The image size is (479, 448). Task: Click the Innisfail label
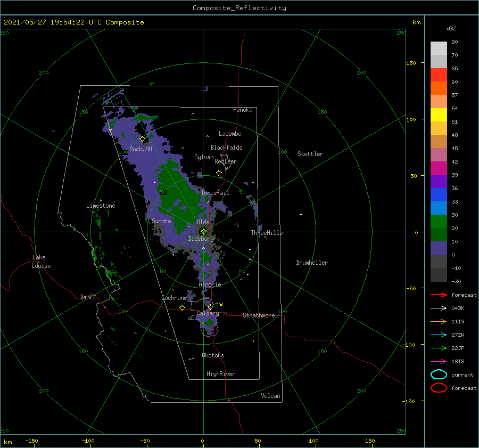[215, 193]
